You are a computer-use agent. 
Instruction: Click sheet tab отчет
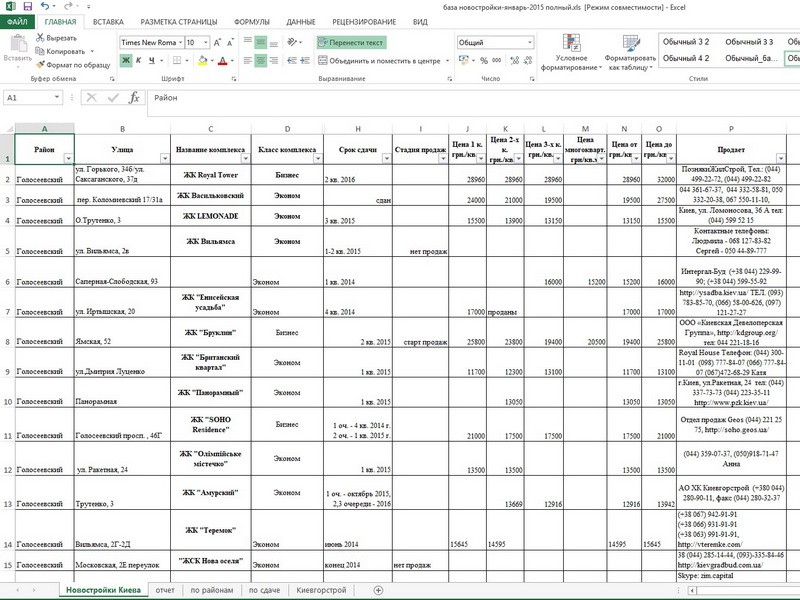(x=165, y=590)
